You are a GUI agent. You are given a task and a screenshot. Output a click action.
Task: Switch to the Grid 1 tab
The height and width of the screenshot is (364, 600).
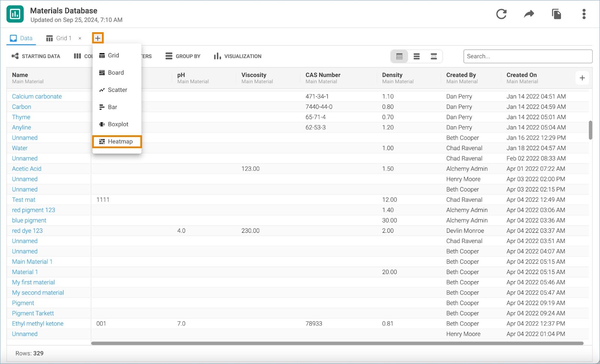(x=59, y=38)
